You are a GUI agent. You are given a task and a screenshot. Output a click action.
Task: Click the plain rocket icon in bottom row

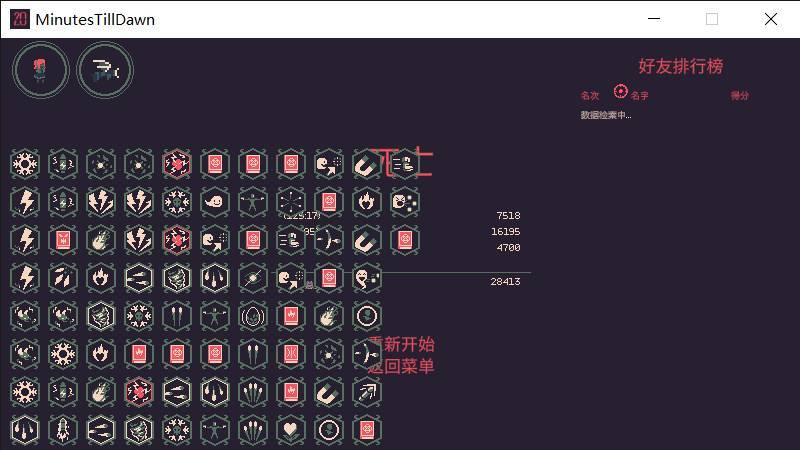click(63, 430)
